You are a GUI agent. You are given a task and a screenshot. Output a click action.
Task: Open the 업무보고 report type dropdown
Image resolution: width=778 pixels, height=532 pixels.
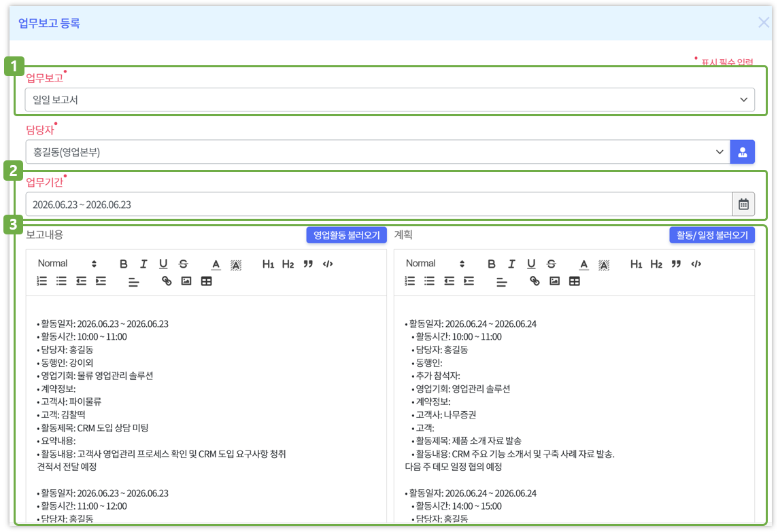tap(390, 100)
